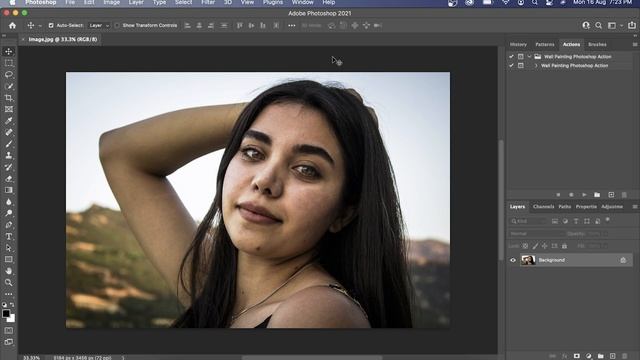
Task: Switch to the Channels tab
Action: [543, 207]
